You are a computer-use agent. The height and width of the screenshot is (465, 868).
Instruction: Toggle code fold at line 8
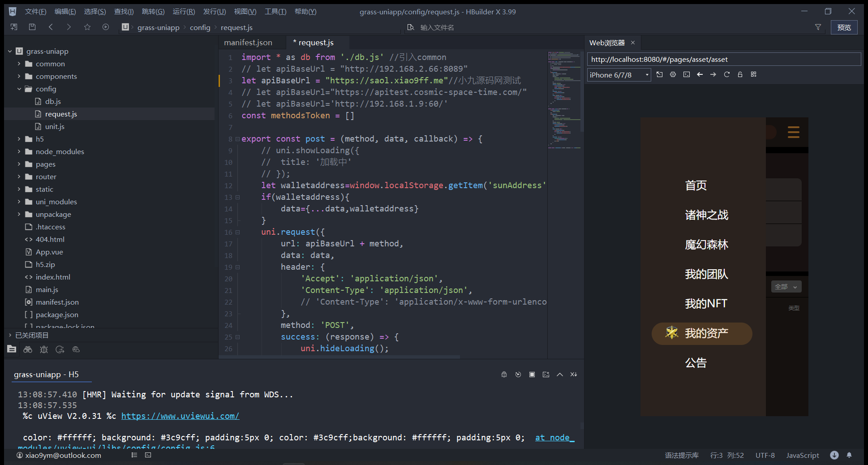click(x=237, y=139)
